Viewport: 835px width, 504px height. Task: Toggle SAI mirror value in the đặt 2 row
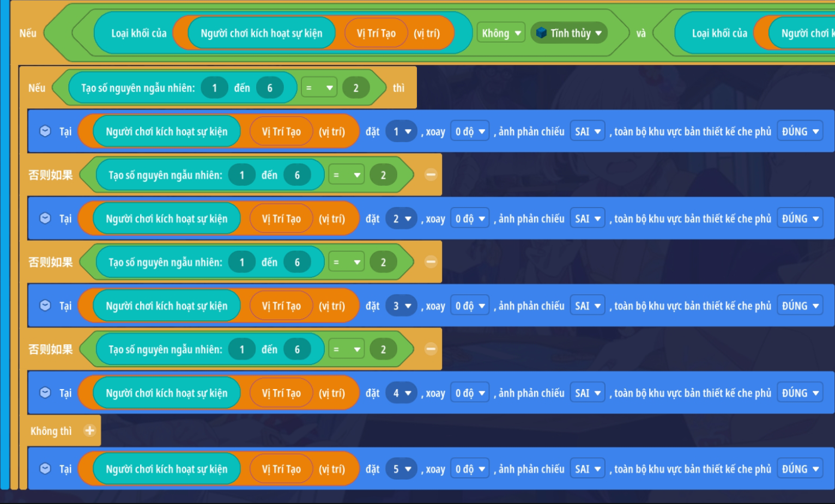(x=587, y=218)
